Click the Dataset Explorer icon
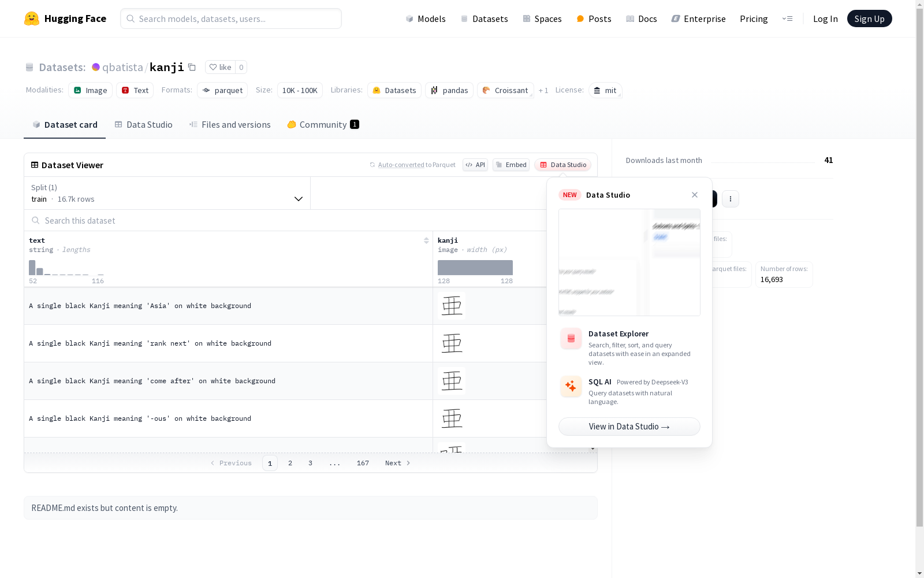The width and height of the screenshot is (924, 578). click(571, 339)
